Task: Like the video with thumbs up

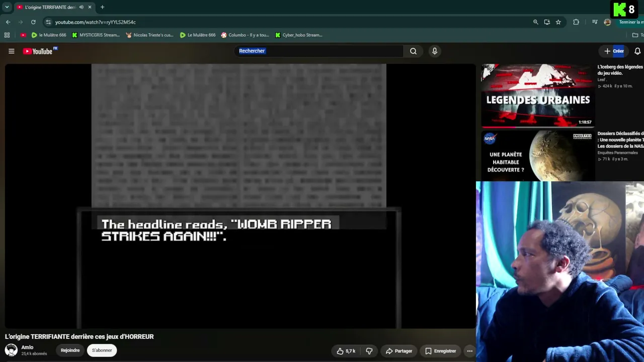Action: click(345, 351)
